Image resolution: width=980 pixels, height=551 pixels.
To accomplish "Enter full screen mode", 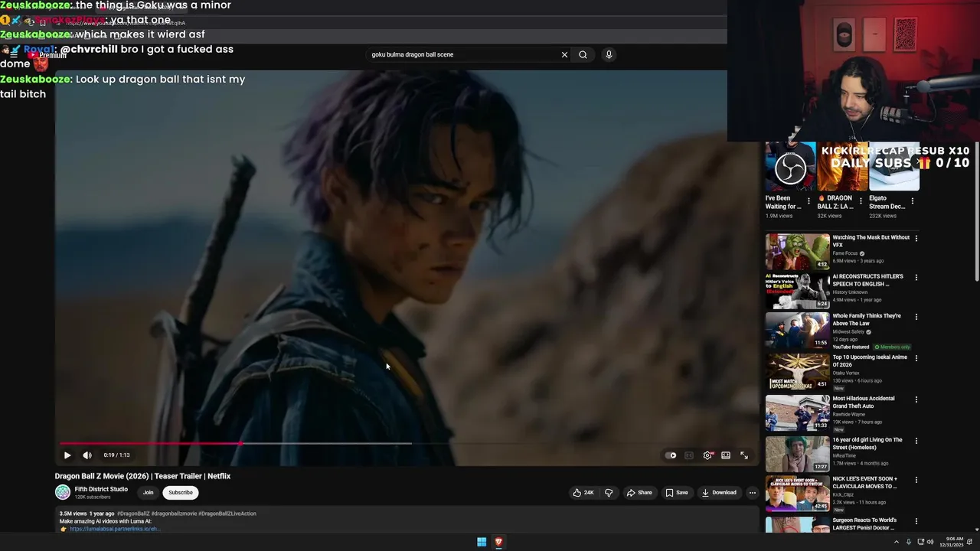I will click(x=744, y=455).
